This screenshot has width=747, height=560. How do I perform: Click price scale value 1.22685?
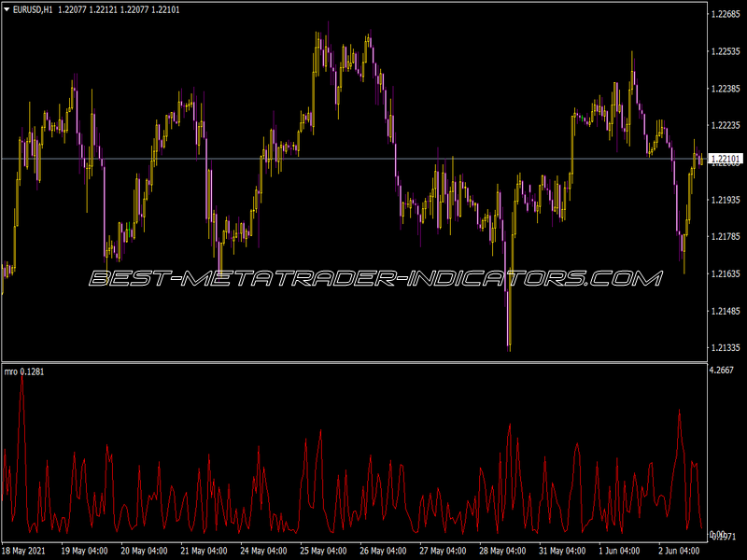726,14
